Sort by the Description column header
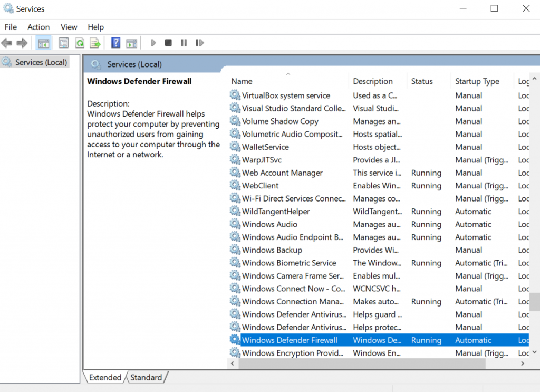540x392 pixels. coord(378,81)
